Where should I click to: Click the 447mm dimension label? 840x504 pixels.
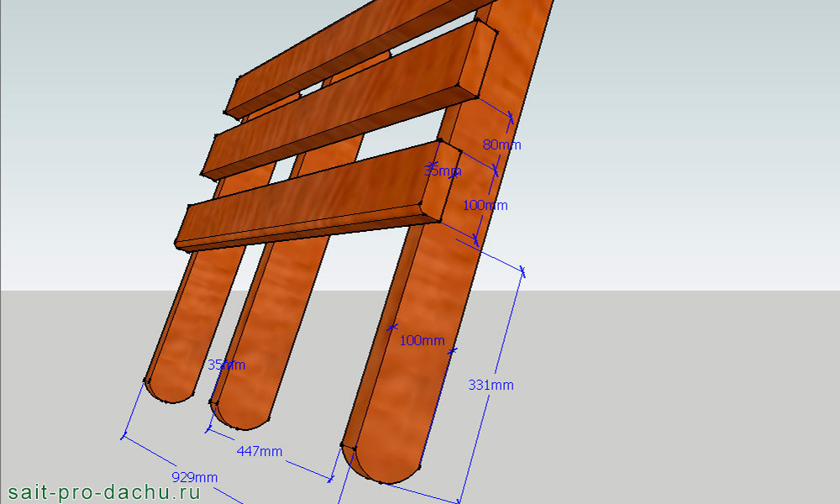click(259, 451)
